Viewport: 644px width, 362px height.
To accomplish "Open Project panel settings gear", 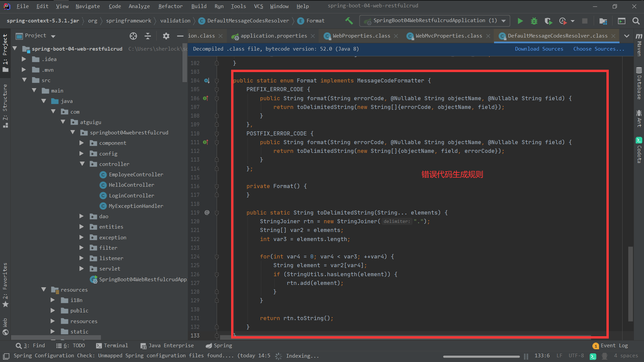I will point(166,36).
